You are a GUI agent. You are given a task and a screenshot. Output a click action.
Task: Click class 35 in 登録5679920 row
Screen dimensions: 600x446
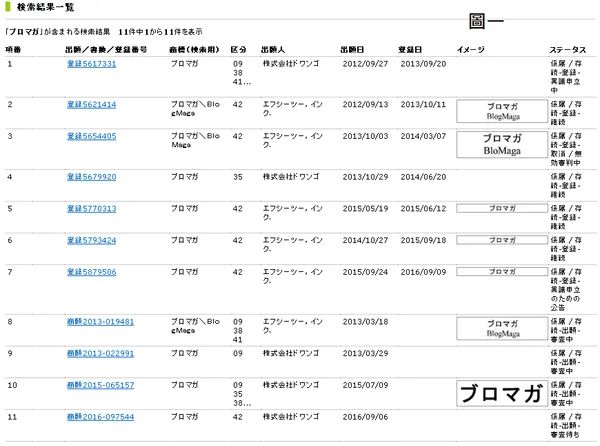click(x=238, y=177)
